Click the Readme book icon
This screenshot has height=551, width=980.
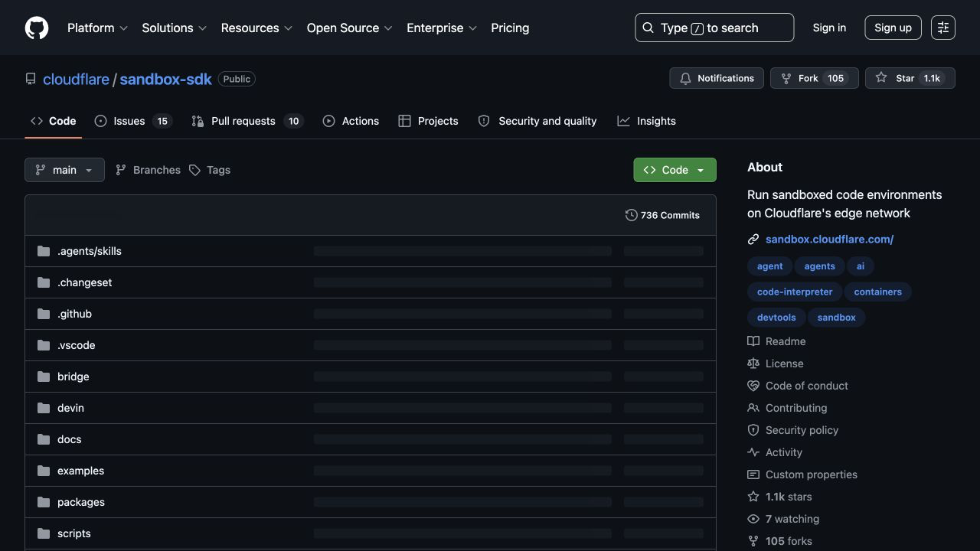coord(753,341)
